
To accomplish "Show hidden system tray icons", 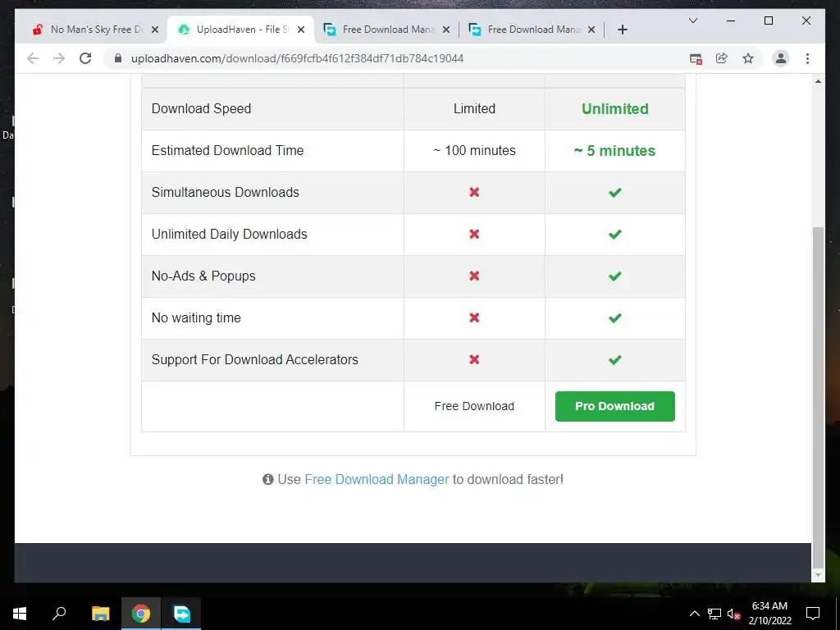I will (694, 614).
